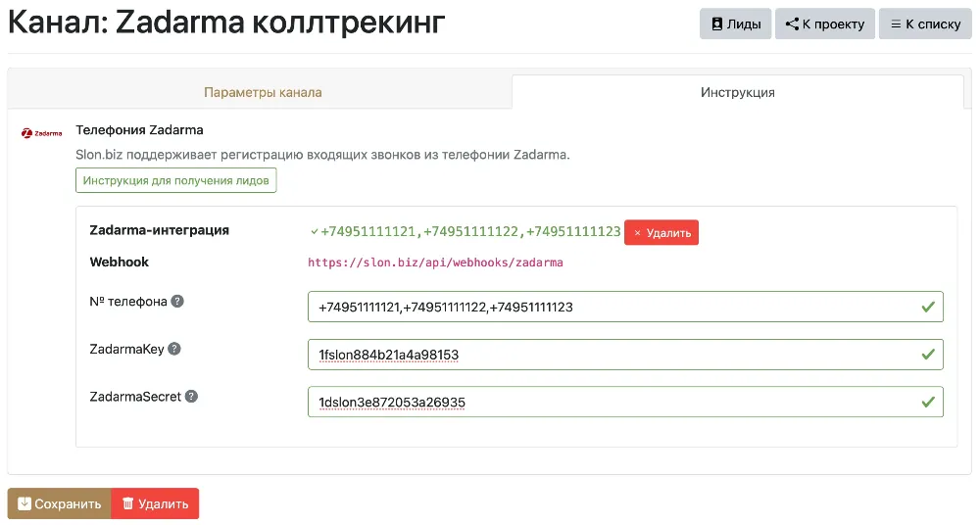
Task: Focus the ZadarmaKey input field
Action: coord(625,355)
